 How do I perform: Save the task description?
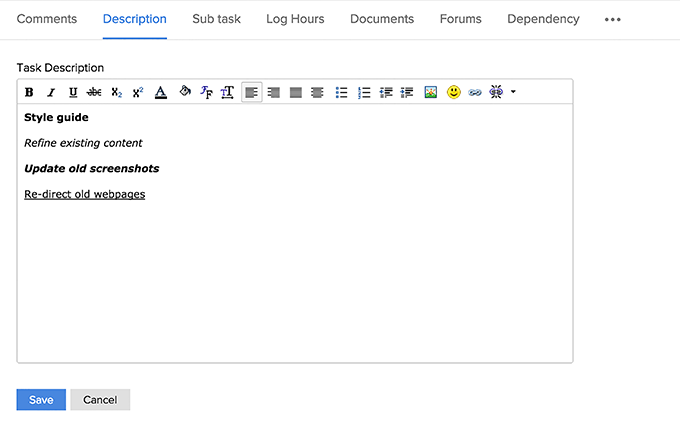coord(41,400)
